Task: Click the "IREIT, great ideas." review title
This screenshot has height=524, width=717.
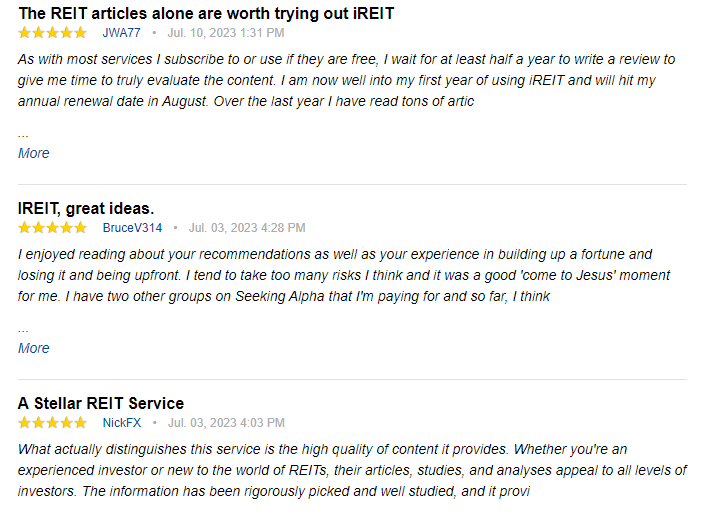Action: point(86,208)
